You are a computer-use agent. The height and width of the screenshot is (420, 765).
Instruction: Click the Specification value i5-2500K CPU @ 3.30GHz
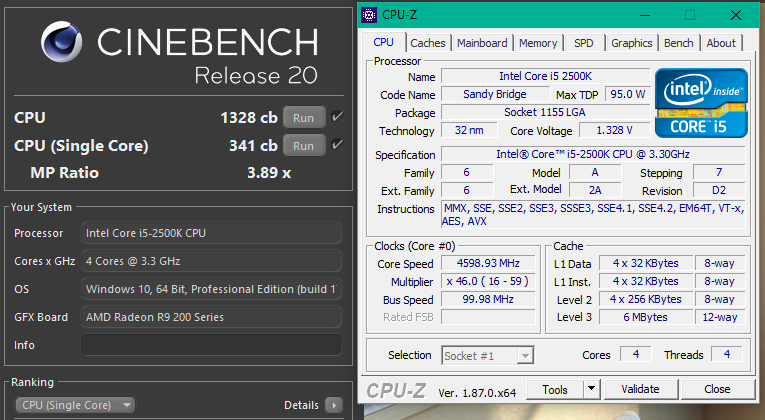(x=593, y=154)
